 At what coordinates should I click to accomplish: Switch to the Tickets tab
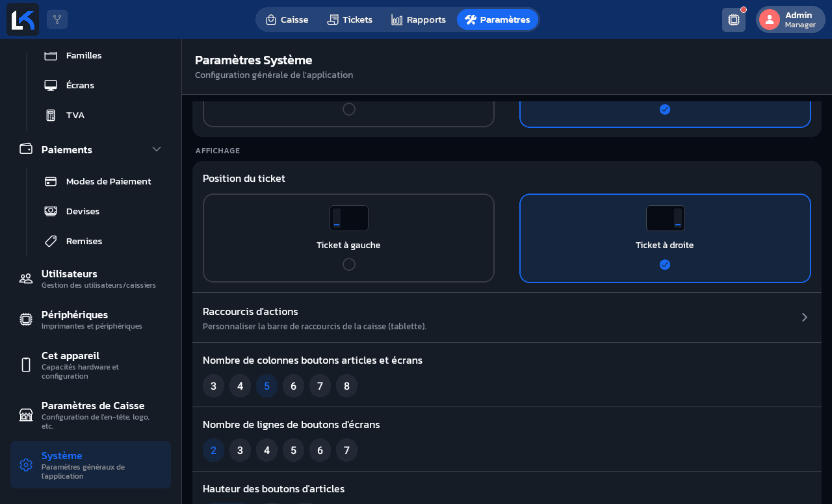(350, 19)
